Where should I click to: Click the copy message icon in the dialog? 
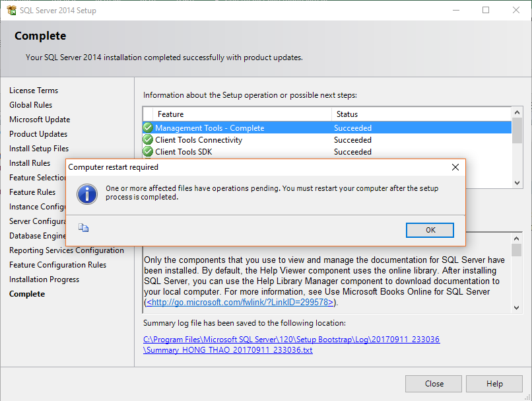click(83, 227)
